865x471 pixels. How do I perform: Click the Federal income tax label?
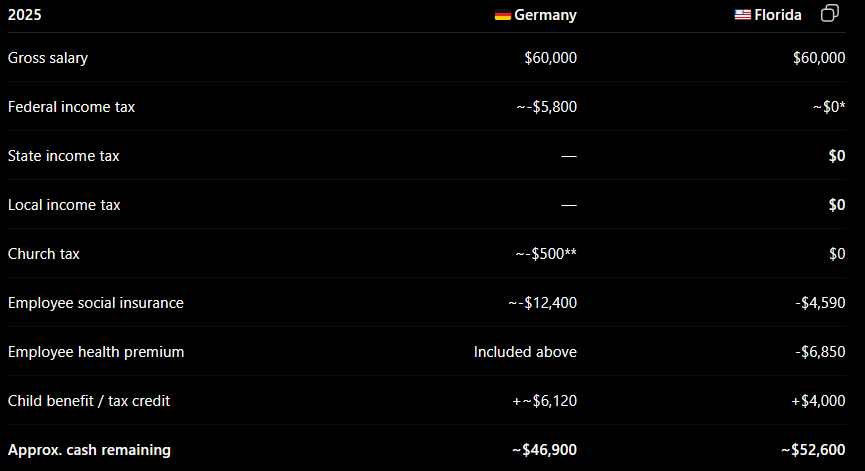pos(71,107)
